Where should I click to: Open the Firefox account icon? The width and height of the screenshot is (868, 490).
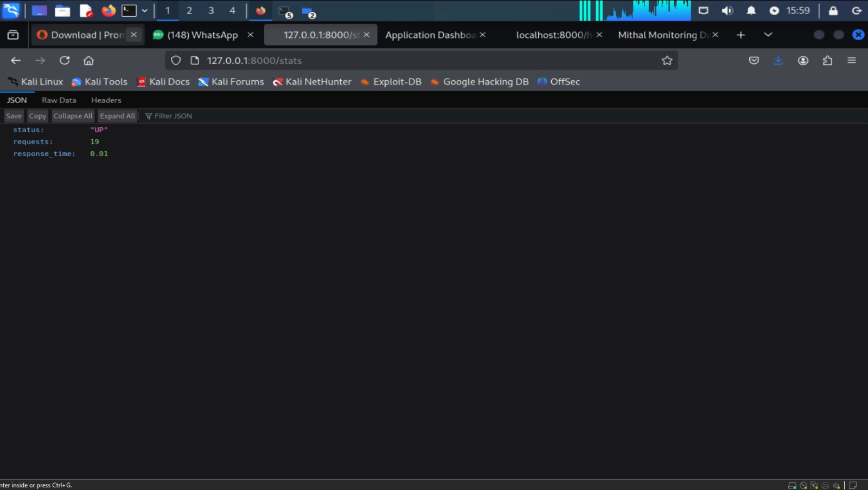click(803, 60)
